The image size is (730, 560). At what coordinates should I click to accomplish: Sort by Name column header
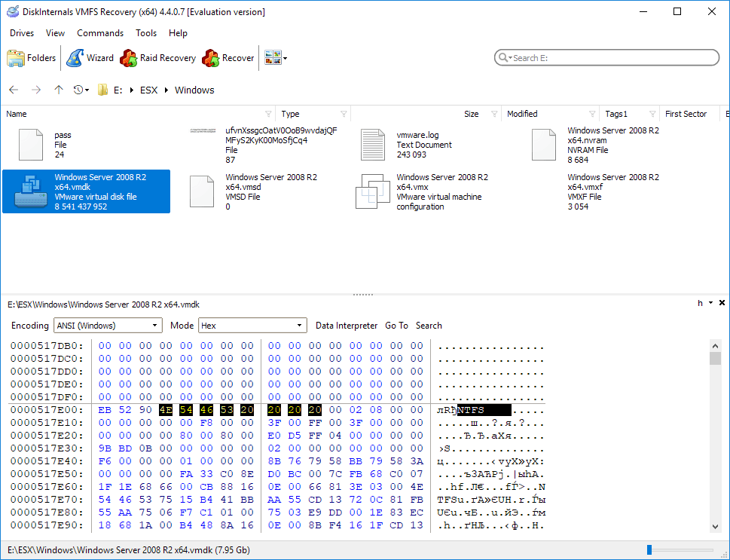(17, 114)
